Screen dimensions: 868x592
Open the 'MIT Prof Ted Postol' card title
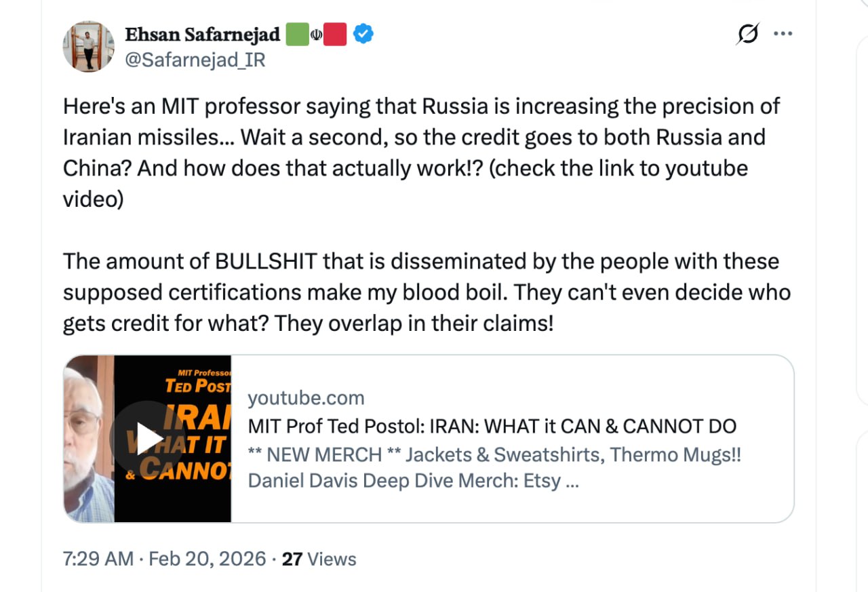492,426
